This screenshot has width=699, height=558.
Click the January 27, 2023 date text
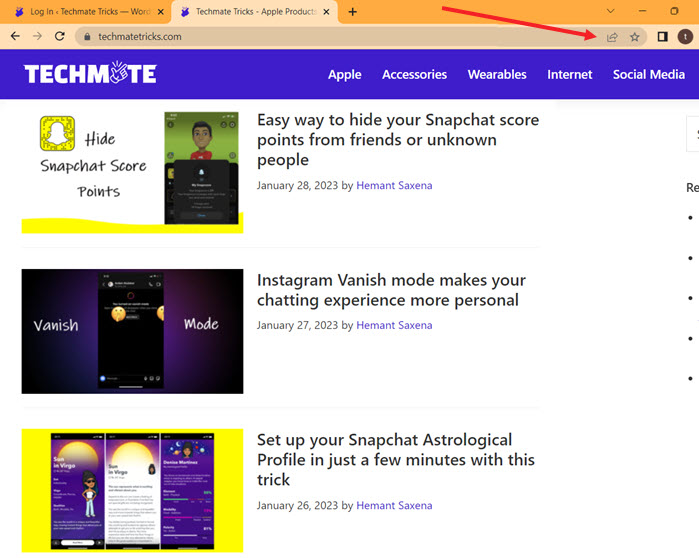pos(297,325)
